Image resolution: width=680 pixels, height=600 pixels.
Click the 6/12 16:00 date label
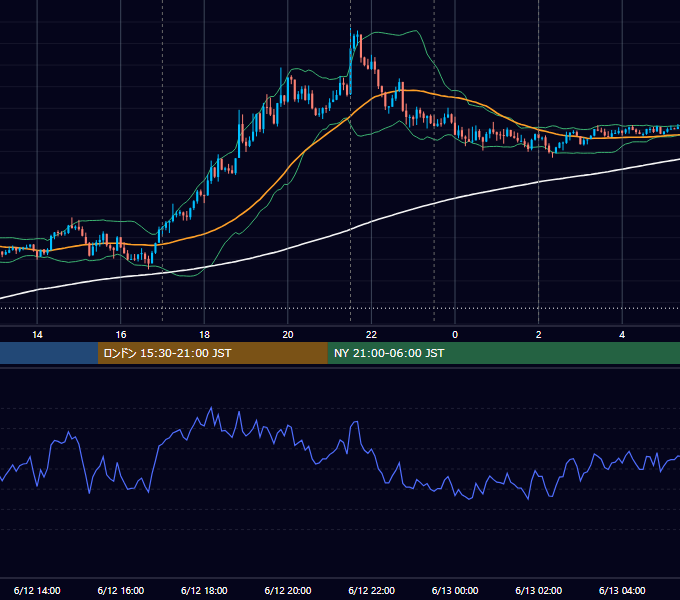coord(121,590)
